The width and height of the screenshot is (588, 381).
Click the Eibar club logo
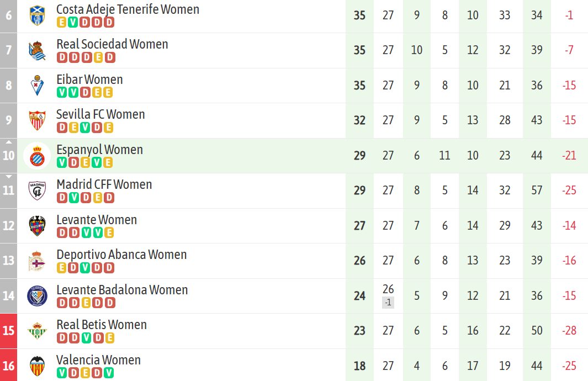point(37,85)
